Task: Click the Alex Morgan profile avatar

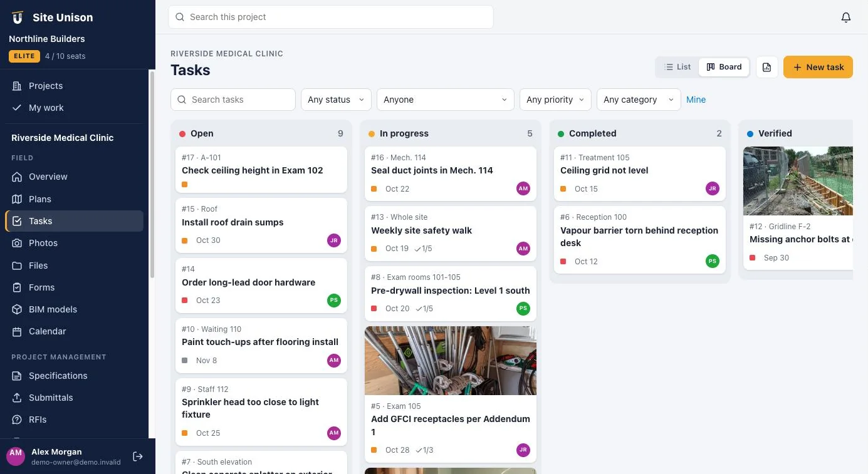Action: click(x=16, y=456)
